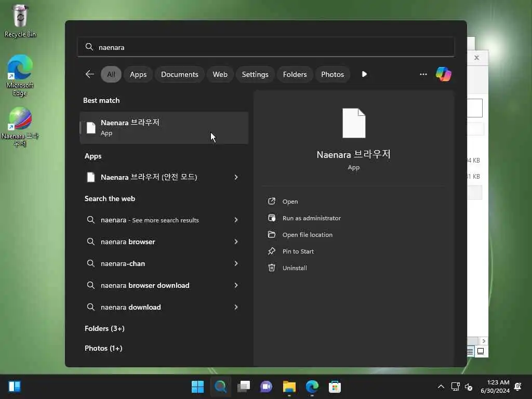The height and width of the screenshot is (399, 532).
Task: Select the Settings filter tab
Action: pyautogui.click(x=255, y=74)
